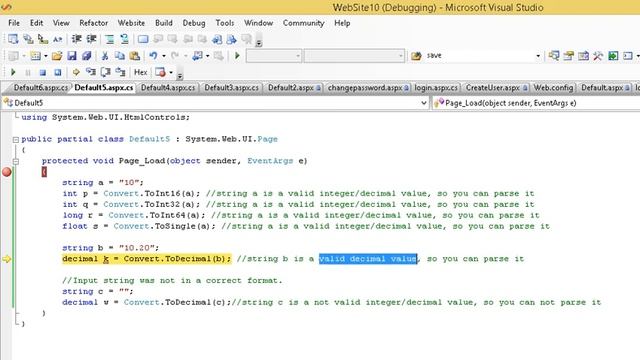Viewport: 640px width, 360px height.
Task: Click the Start green arrow beside config dropdown
Action: [237, 56]
